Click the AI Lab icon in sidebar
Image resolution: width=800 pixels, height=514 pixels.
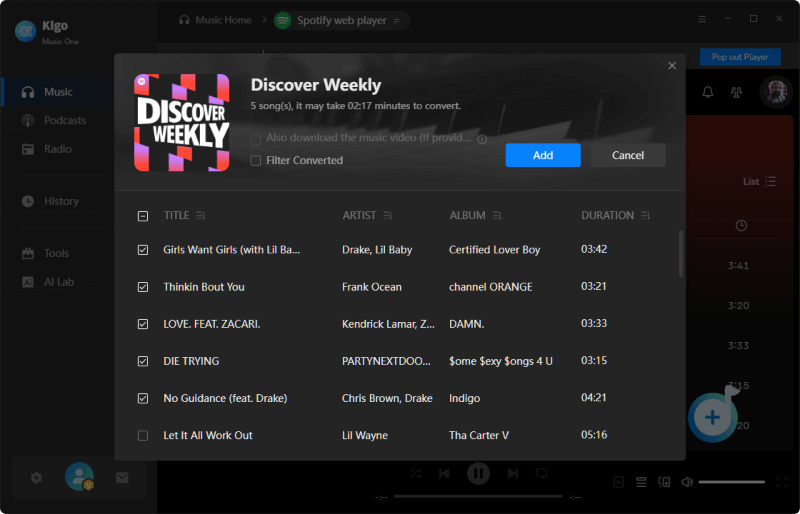[28, 282]
